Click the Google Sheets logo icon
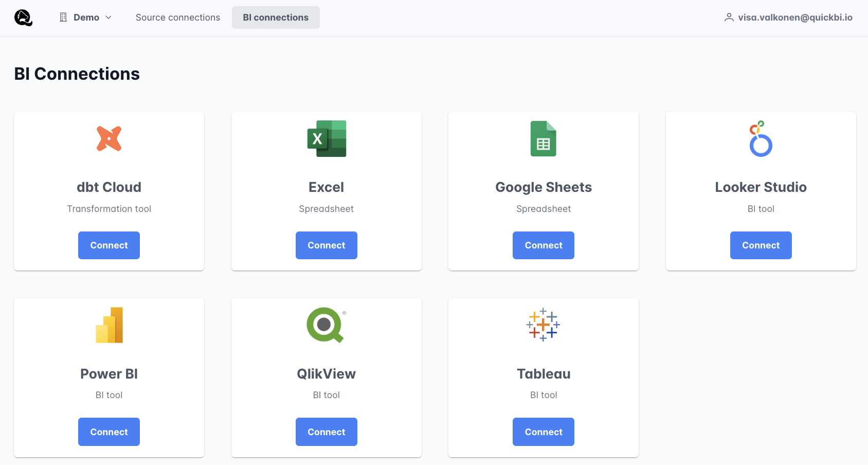The width and height of the screenshot is (868, 465). pos(544,138)
